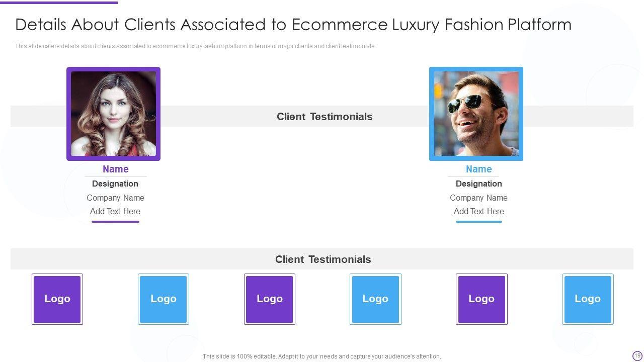The height and width of the screenshot is (362, 644).
Task: Click Client Testimonials heading between the photos
Action: [x=325, y=117]
